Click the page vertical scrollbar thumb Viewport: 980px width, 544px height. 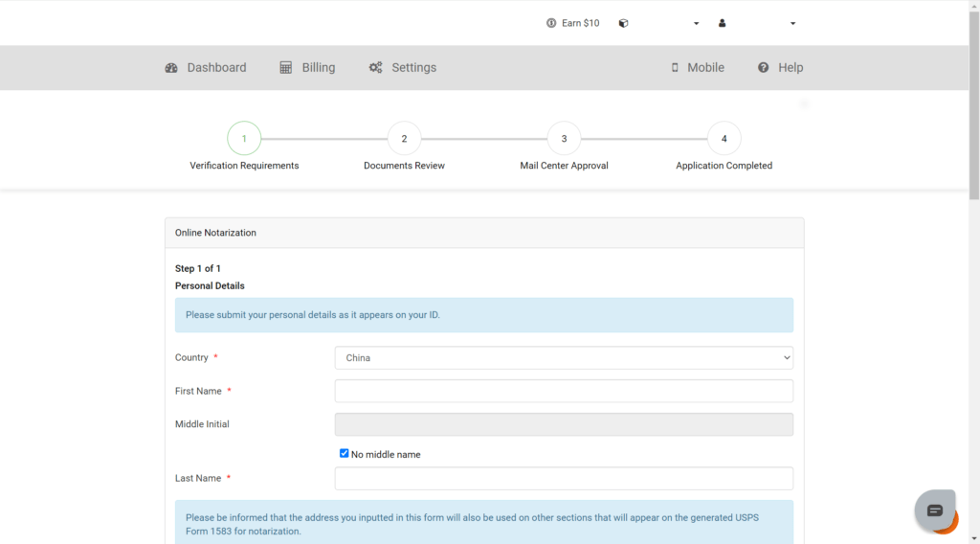pyautogui.click(x=974, y=105)
